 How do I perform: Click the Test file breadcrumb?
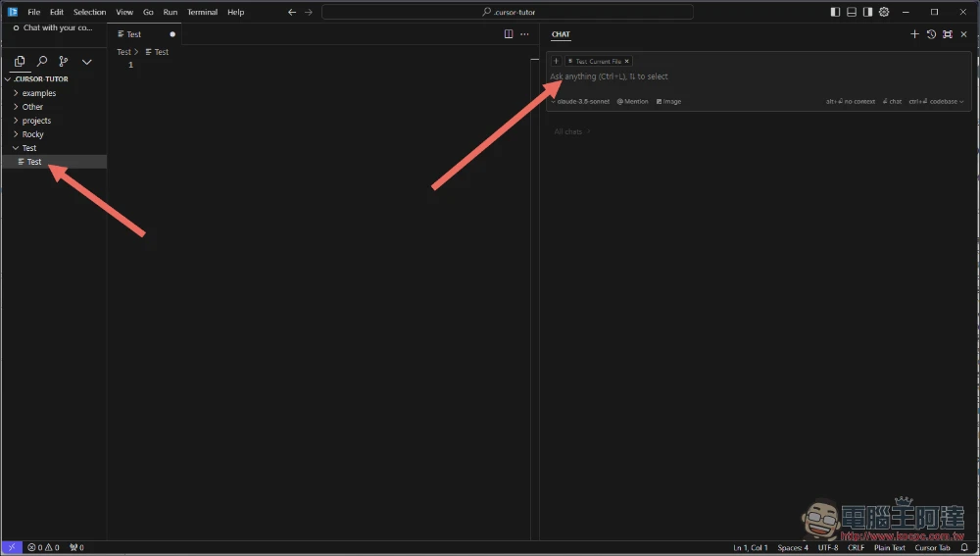[157, 52]
